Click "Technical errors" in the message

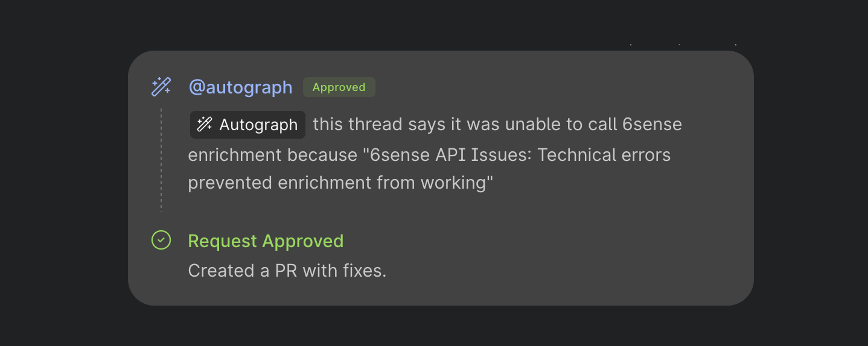pyautogui.click(x=604, y=155)
